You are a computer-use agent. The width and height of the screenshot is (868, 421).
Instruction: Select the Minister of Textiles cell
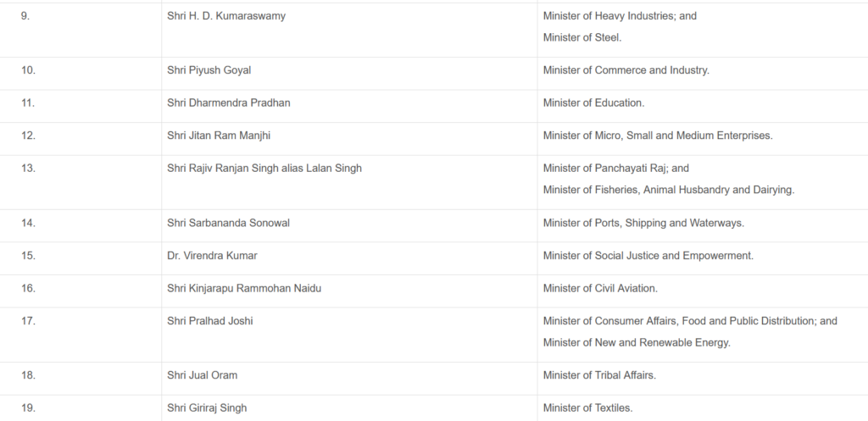tap(587, 407)
